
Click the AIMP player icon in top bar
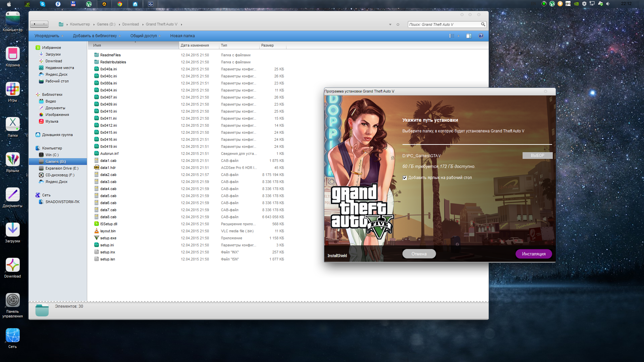tap(104, 4)
